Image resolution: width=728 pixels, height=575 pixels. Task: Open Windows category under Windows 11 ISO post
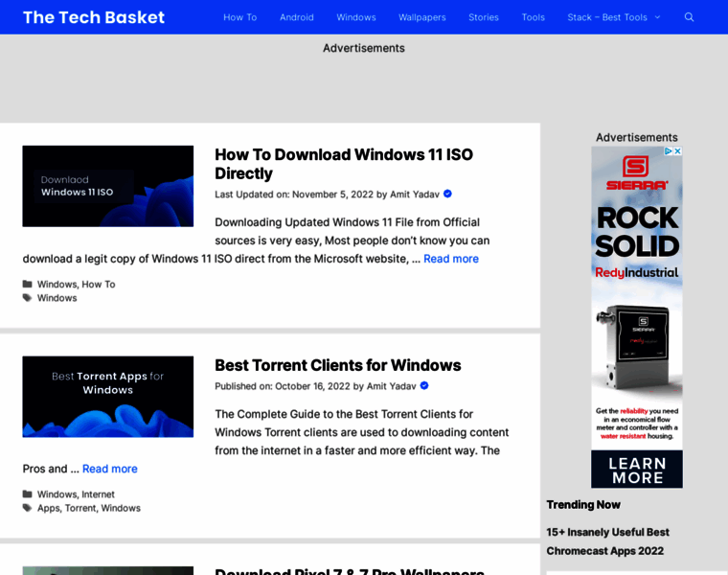click(57, 285)
